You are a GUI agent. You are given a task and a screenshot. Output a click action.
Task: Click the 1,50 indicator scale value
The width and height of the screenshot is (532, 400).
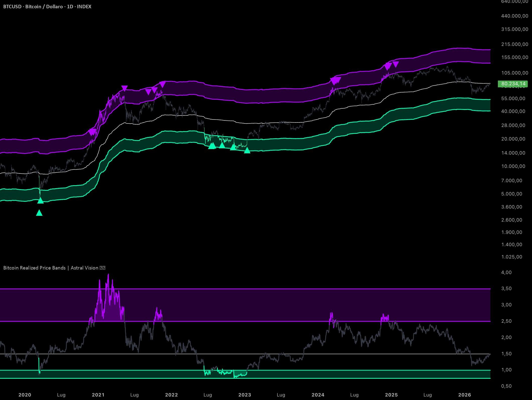[x=506, y=354]
